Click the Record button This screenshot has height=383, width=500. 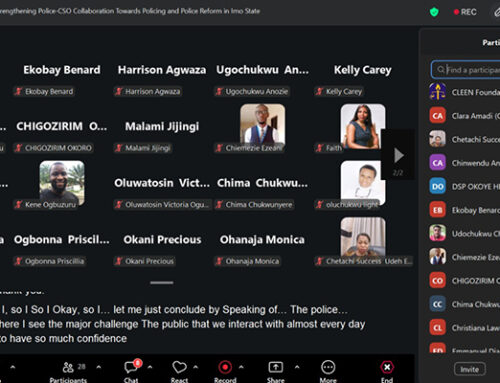click(x=225, y=372)
